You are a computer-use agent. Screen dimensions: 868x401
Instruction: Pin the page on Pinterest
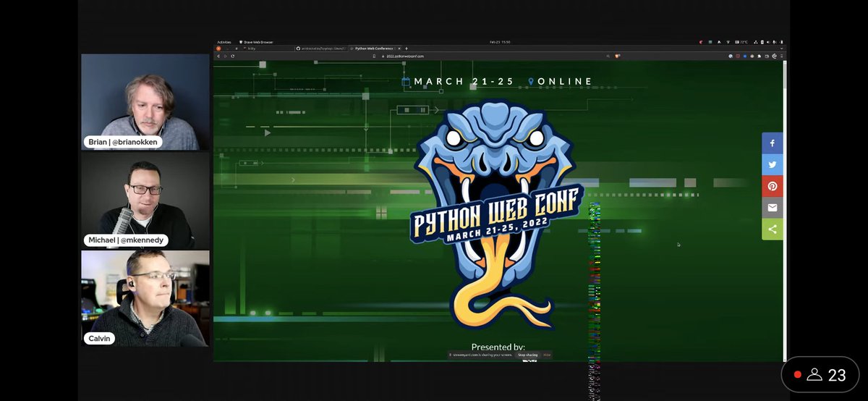[x=772, y=186]
